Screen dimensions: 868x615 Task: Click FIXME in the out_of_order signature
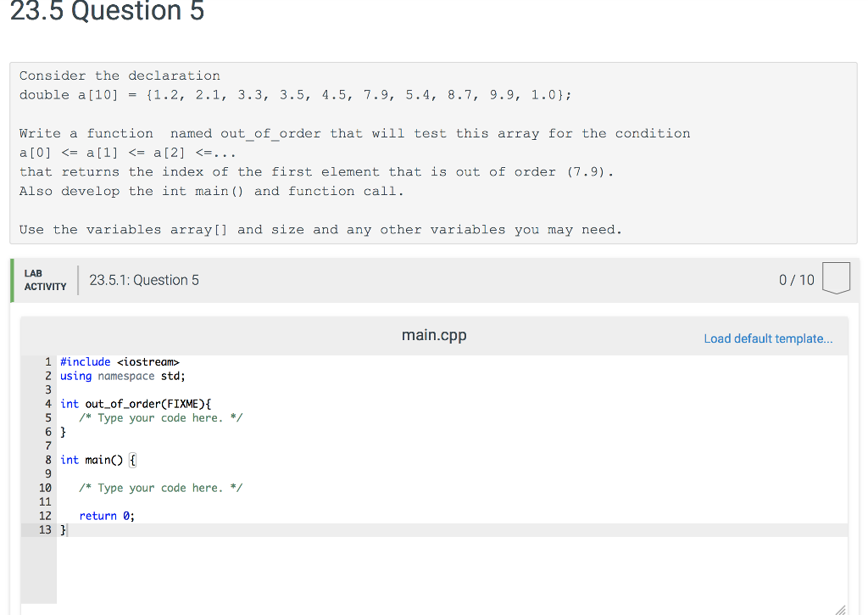pos(183,404)
